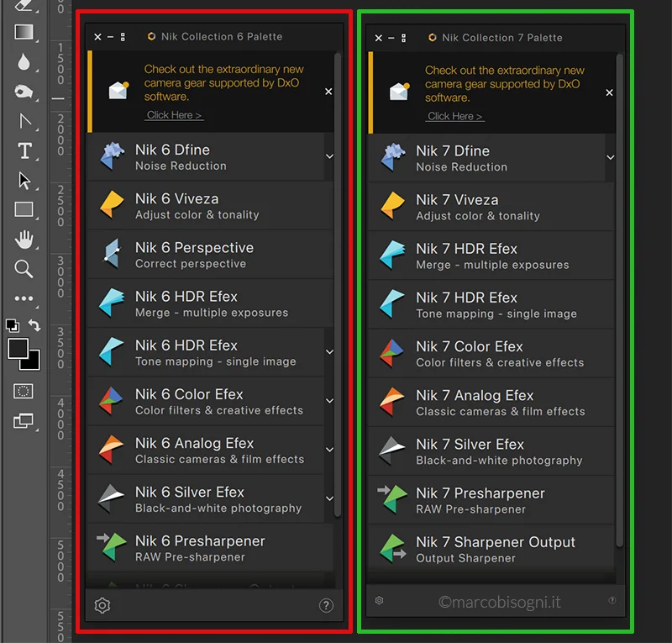Select the Horizontal Type tool
The image size is (672, 643).
coord(25,151)
